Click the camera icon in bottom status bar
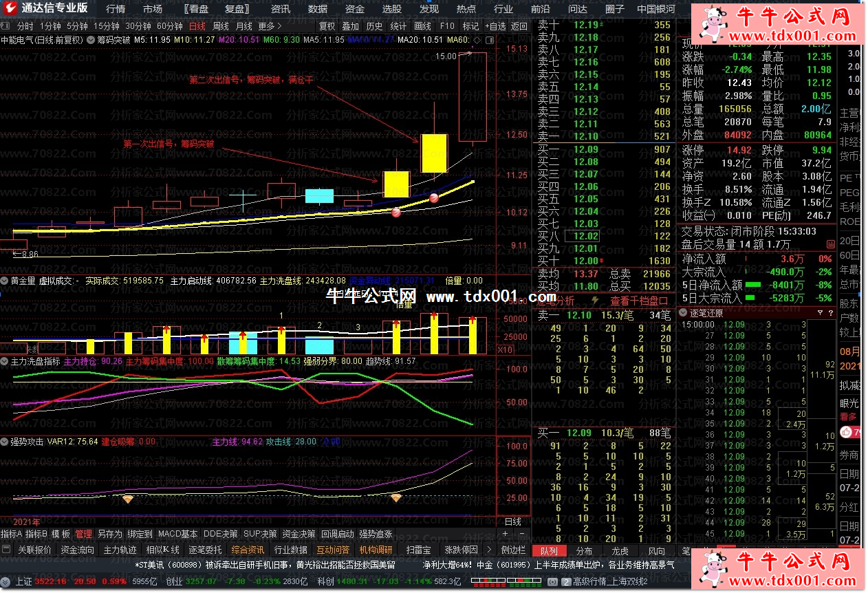Viewport: 868px width, 593px height. (x=552, y=582)
